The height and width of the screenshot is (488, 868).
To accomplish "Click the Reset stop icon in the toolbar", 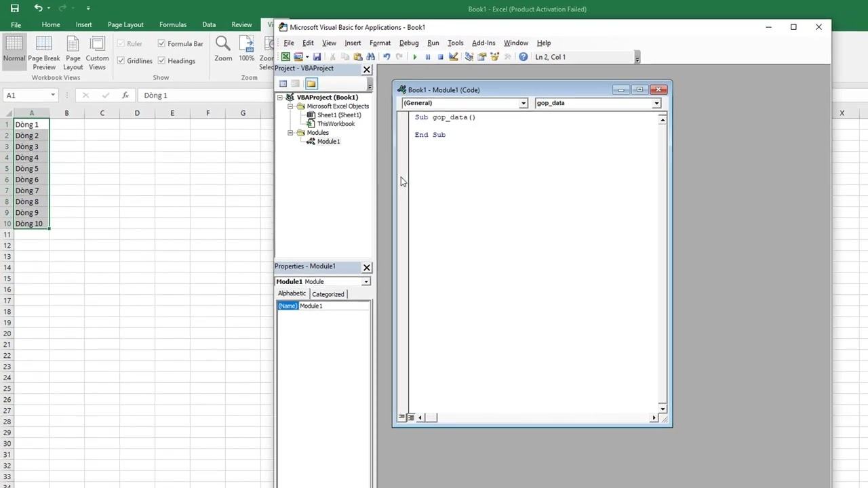I will (440, 57).
